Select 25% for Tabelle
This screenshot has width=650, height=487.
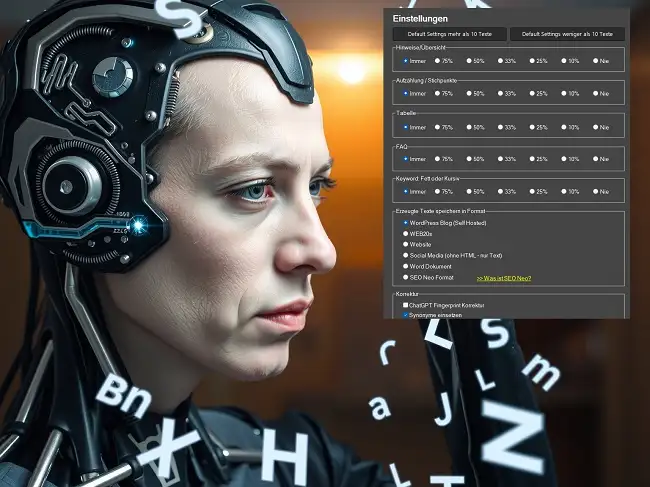coord(532,127)
